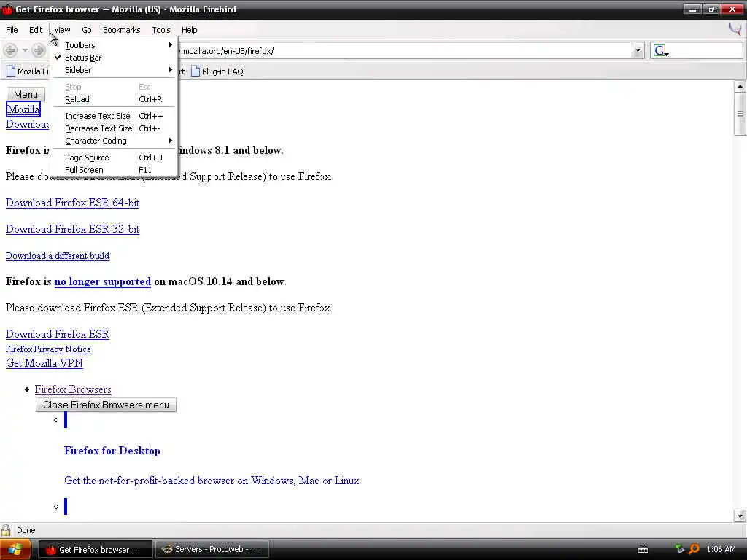Select Reload in the View menu
This screenshot has width=747, height=560.
point(115,99)
